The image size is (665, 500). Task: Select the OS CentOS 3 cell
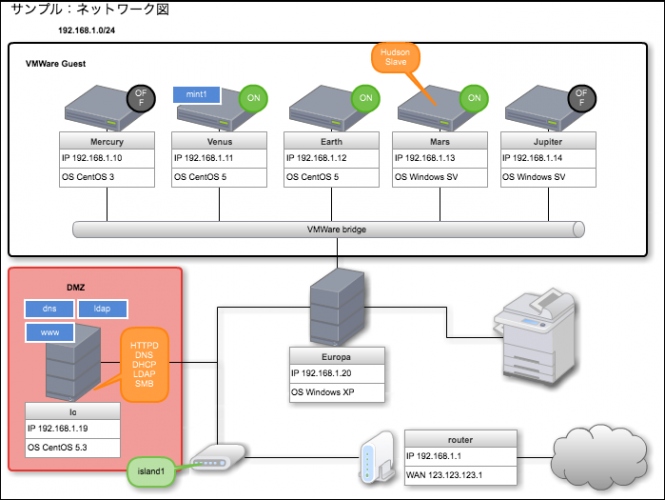click(107, 178)
